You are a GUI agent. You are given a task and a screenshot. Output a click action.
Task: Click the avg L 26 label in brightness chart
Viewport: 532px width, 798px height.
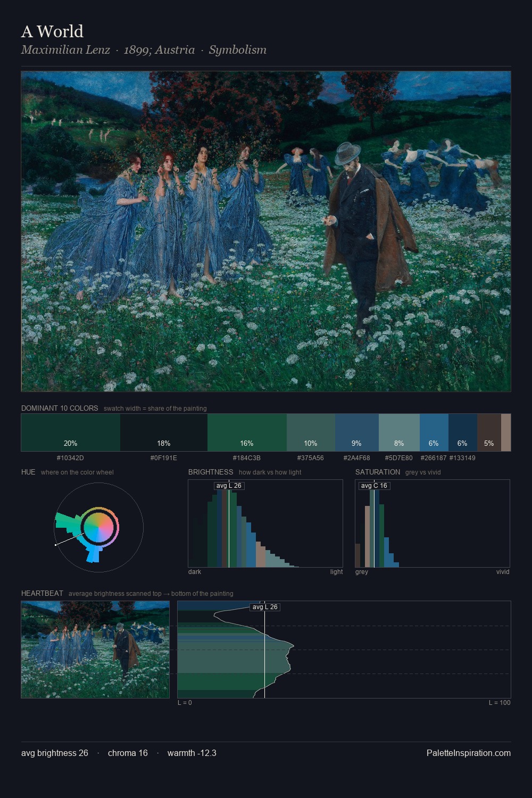(x=229, y=486)
